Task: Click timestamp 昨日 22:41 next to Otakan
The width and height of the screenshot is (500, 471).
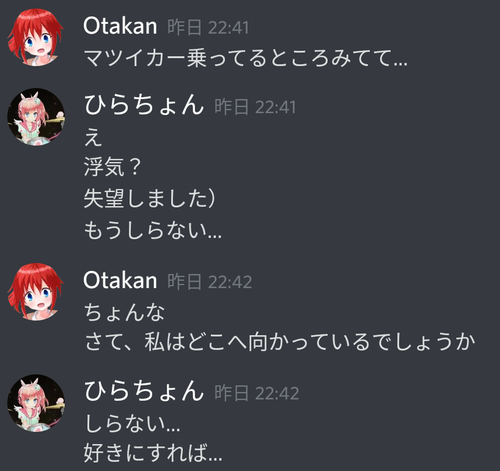Action: coord(208,27)
